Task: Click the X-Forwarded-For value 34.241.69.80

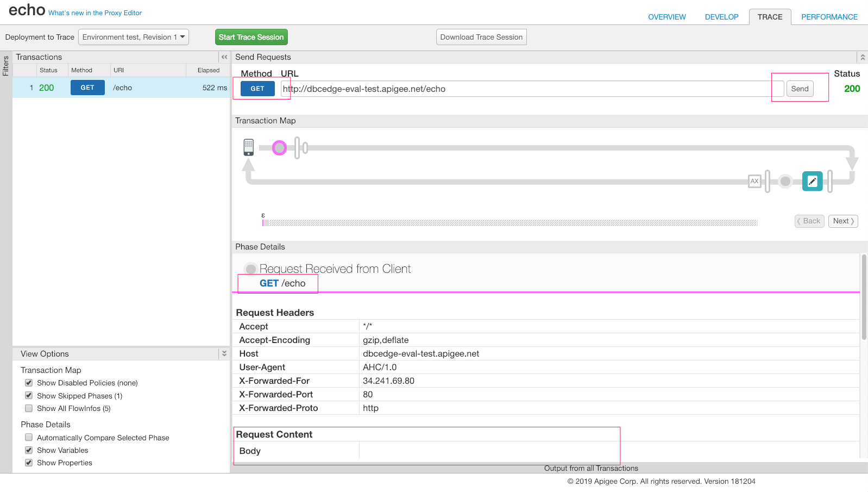Action: click(388, 381)
